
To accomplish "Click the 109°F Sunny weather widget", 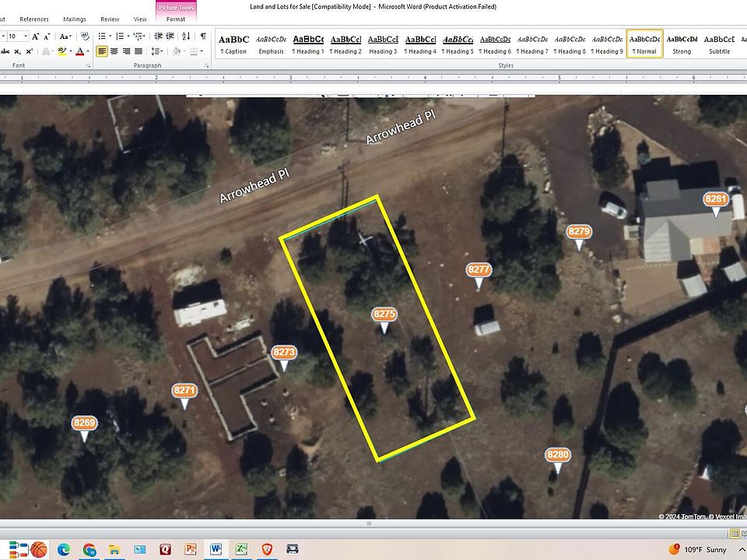I will point(697,550).
